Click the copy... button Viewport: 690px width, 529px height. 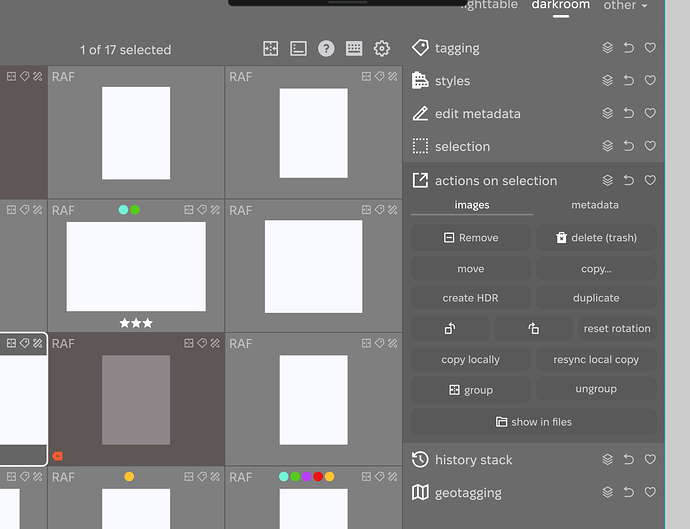596,268
